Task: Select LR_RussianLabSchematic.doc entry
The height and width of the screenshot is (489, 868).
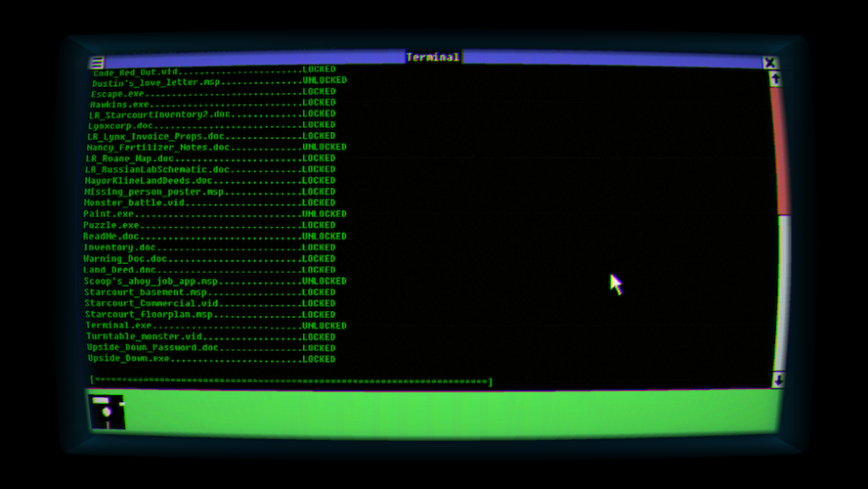Action: point(210,169)
